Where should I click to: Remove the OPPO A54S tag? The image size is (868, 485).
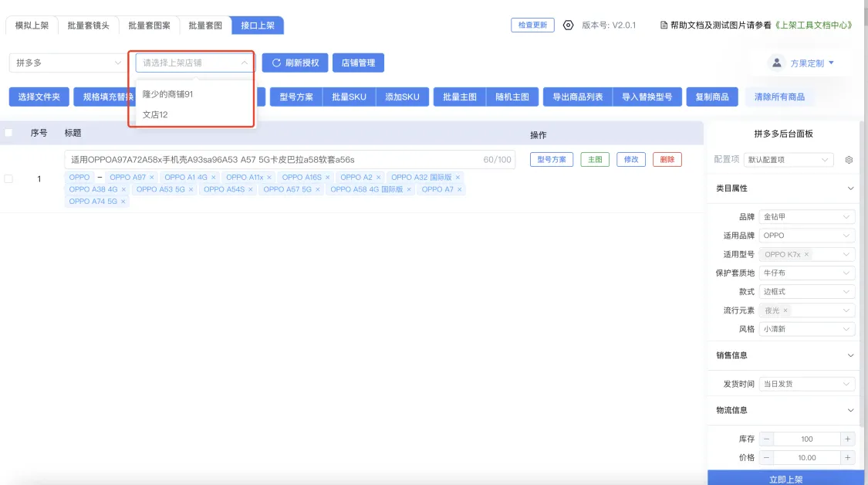point(251,189)
